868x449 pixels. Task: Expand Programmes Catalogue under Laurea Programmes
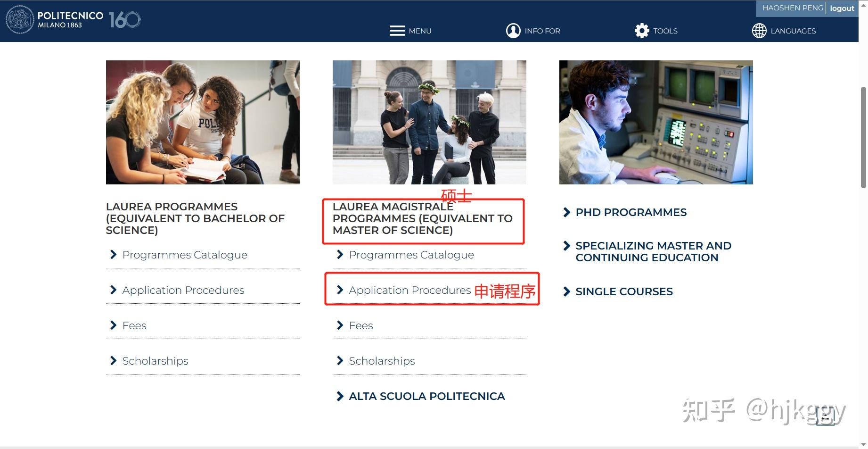184,255
